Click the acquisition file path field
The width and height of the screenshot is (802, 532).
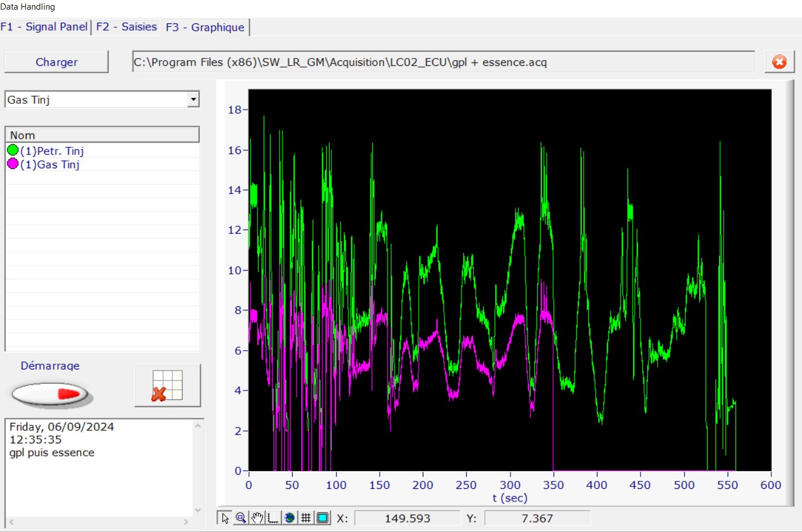point(443,62)
